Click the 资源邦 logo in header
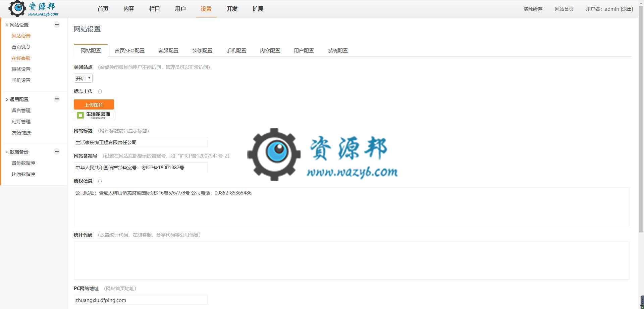This screenshot has height=309, width=644. pos(34,9)
